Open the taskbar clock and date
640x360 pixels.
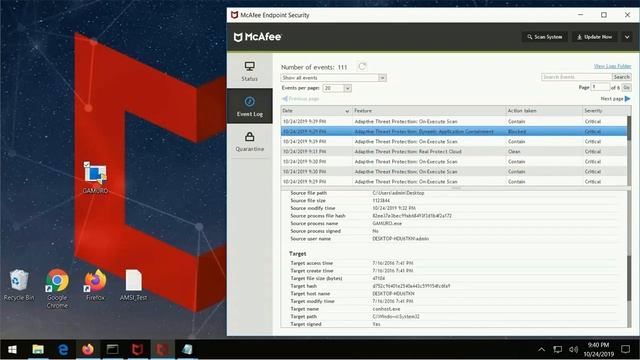[x=598, y=349]
